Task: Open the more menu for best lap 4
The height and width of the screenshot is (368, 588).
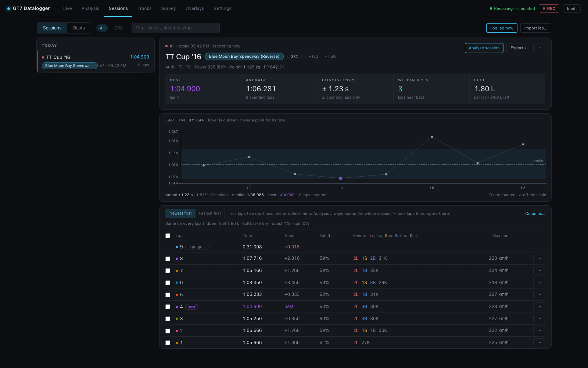Action: click(539, 307)
